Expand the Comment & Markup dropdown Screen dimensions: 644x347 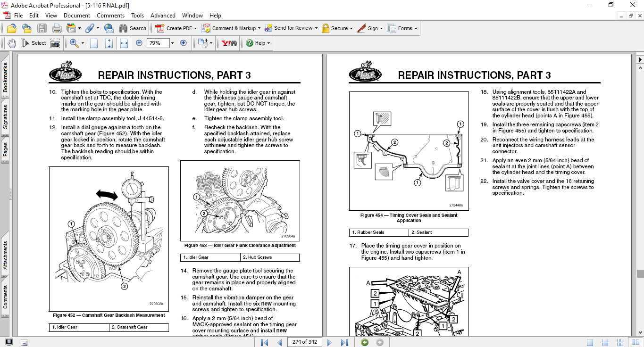259,28
